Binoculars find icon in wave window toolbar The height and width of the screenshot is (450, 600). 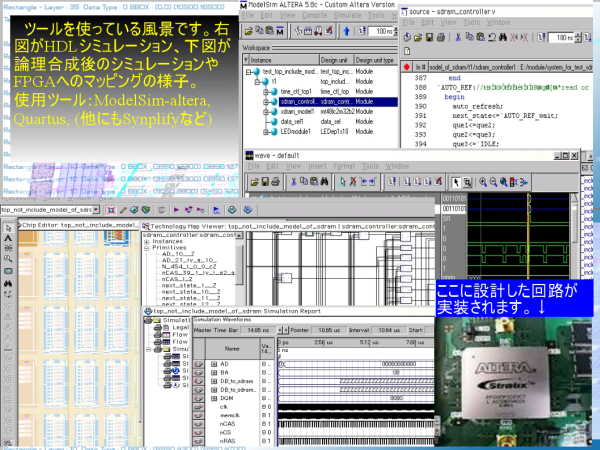[x=324, y=182]
